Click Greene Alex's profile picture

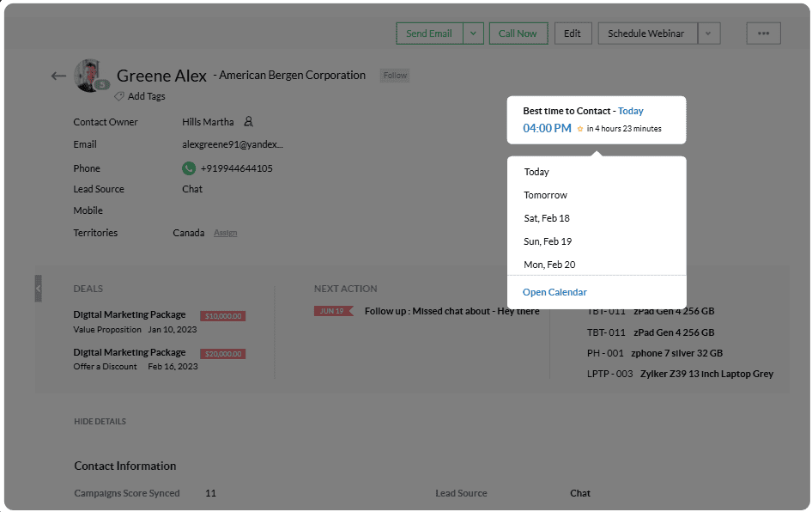point(89,75)
